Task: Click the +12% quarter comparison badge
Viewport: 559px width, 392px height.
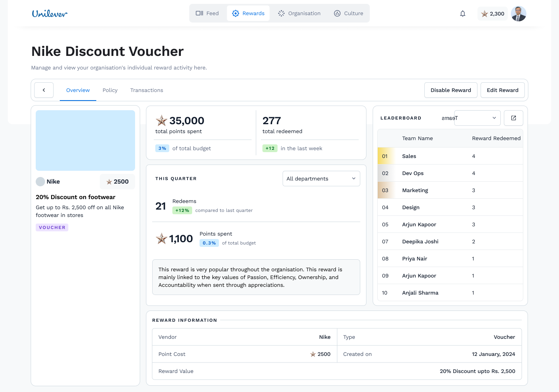Action: (x=182, y=210)
